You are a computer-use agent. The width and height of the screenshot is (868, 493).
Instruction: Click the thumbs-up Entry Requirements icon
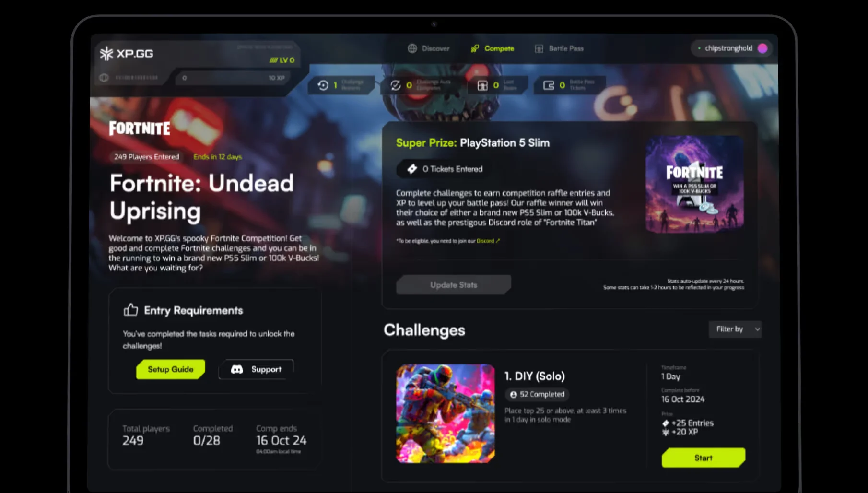[130, 310]
